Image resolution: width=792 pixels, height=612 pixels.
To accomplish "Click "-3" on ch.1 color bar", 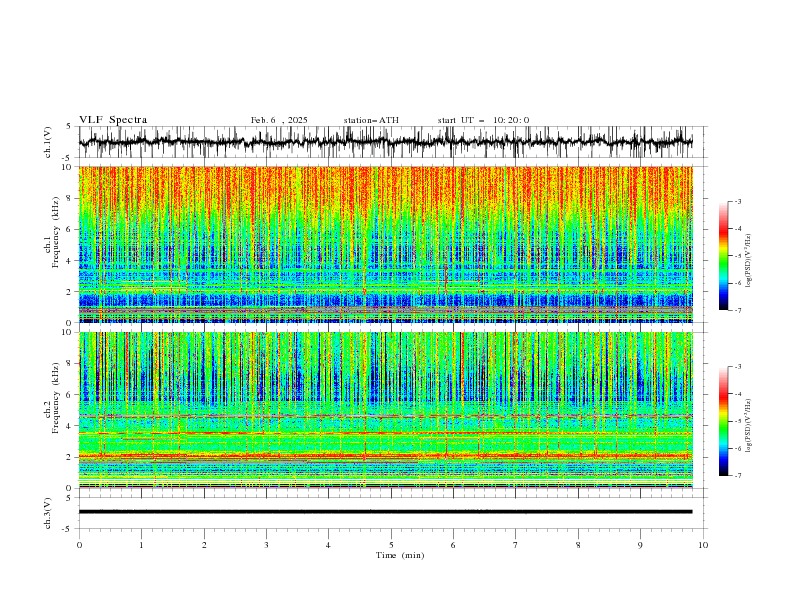I will tap(737, 201).
